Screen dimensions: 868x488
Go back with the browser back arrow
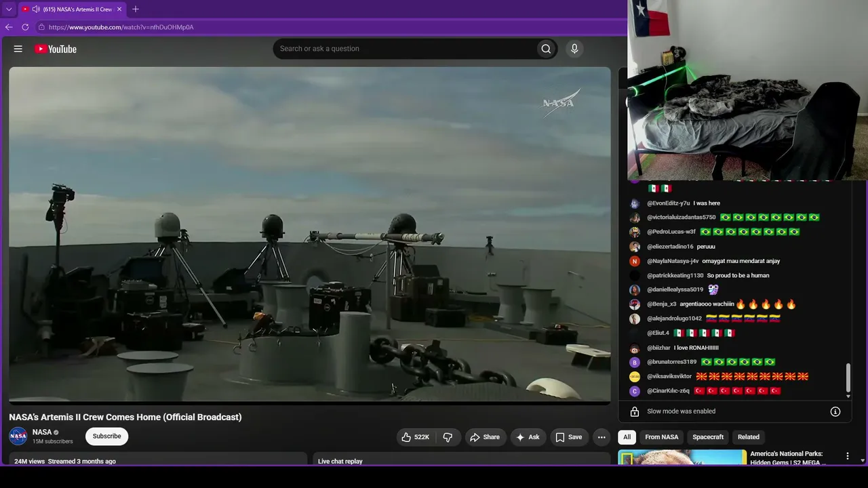(9, 27)
